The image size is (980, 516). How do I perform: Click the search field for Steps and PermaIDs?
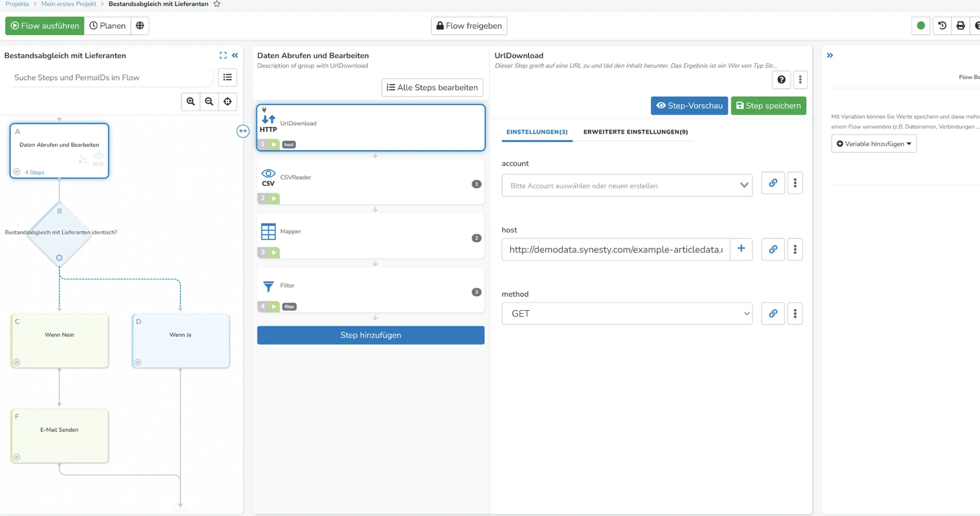(110, 78)
